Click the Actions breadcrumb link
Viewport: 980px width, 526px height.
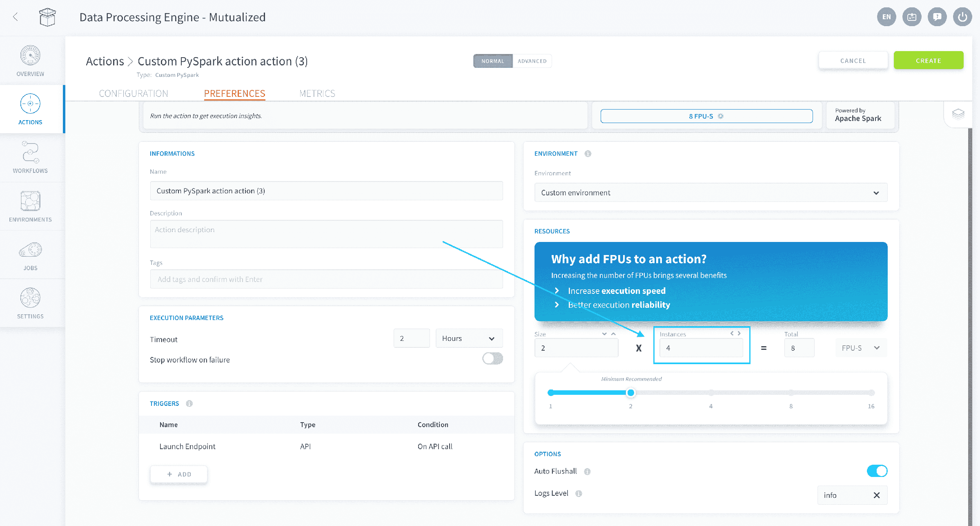[105, 61]
